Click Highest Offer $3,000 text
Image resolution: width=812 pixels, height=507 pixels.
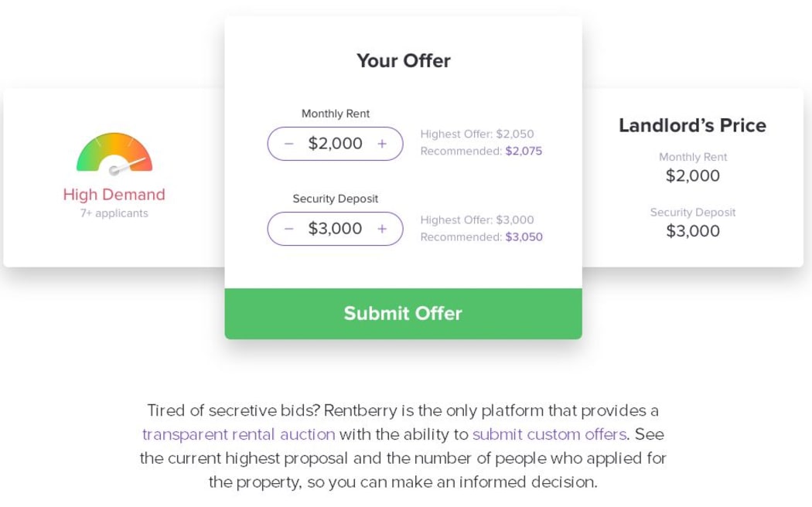pos(477,219)
